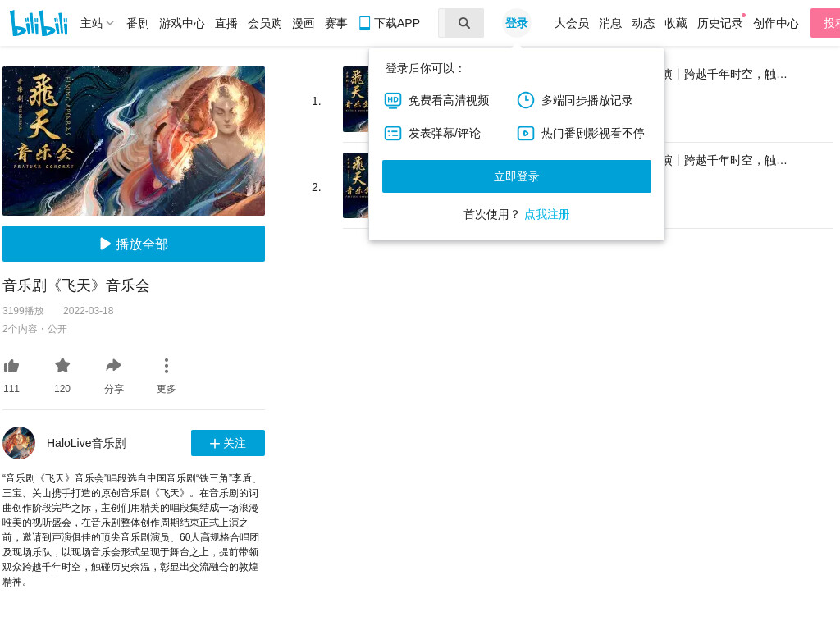The width and height of the screenshot is (840, 630).
Task: Click the bilibili logo
Action: coord(39,23)
